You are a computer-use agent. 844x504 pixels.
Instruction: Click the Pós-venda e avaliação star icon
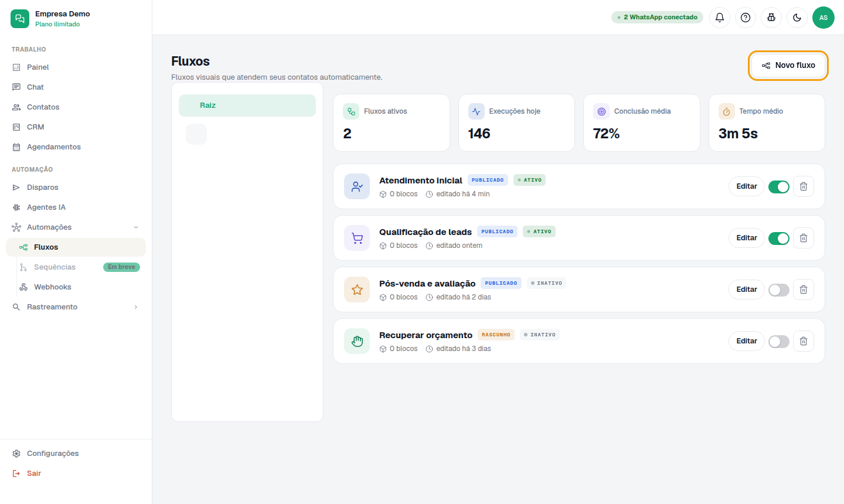coord(357,290)
